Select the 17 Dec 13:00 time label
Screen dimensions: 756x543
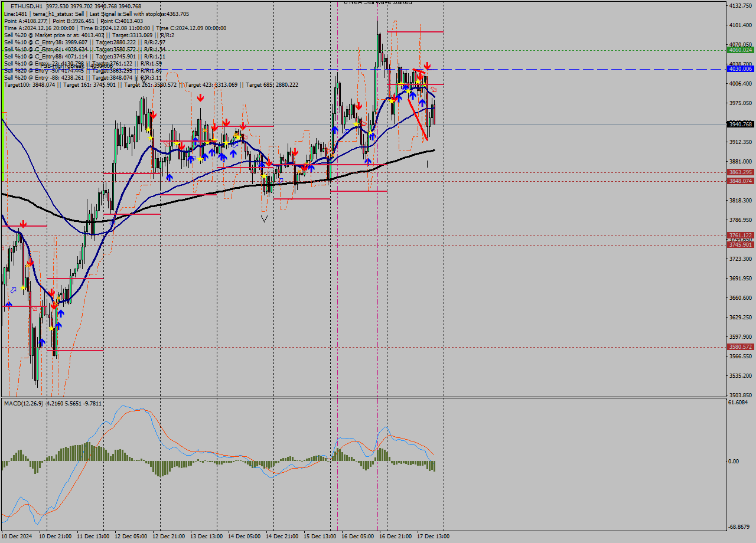point(434,537)
